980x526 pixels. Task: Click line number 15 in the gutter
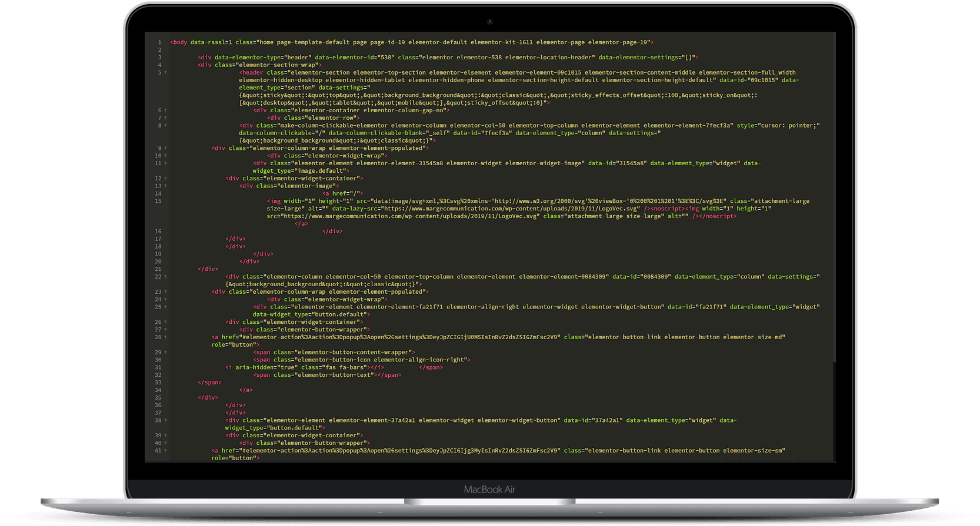pyautogui.click(x=158, y=201)
